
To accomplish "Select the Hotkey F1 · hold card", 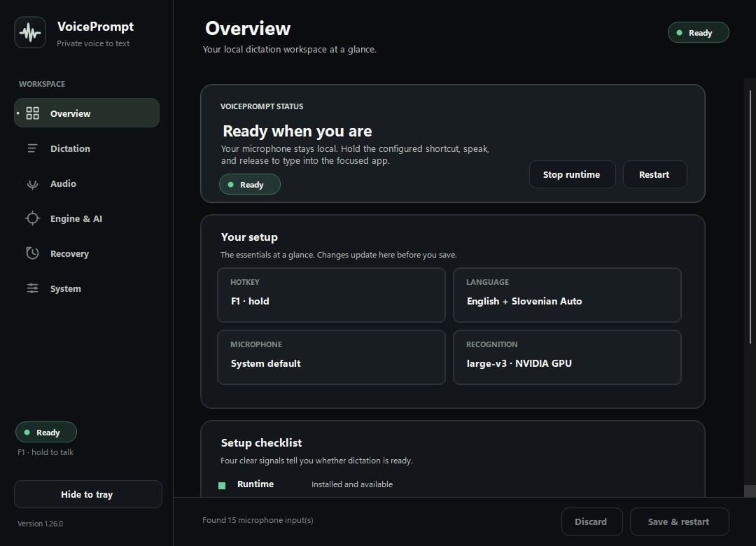I will click(331, 295).
